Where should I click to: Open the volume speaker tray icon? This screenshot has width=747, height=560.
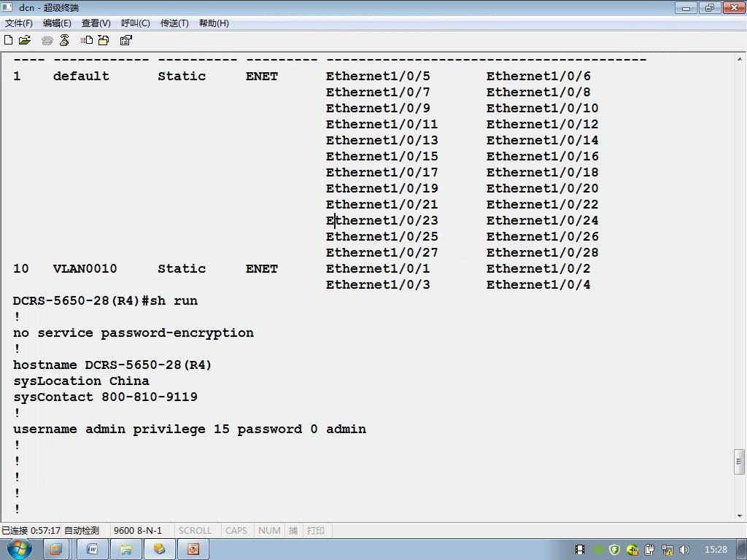[x=684, y=550]
